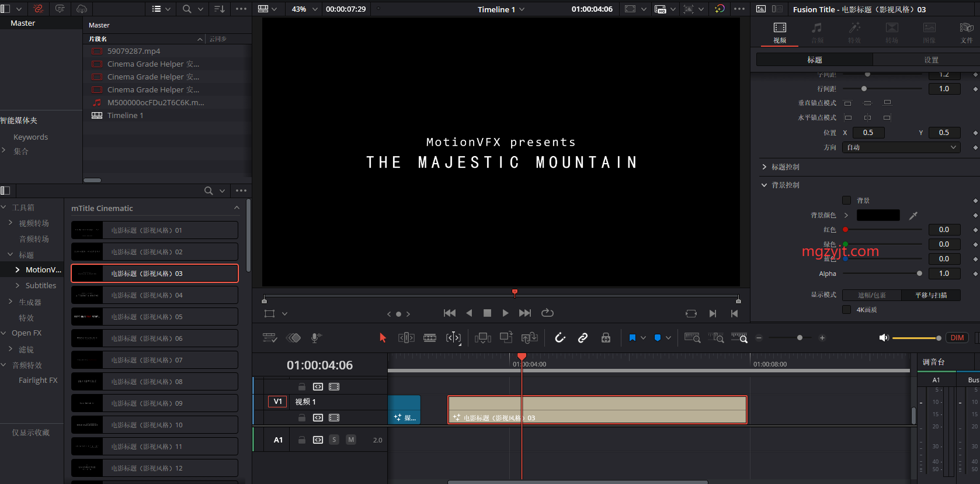Mute audio with speaker icon
The image size is (980, 484).
pos(884,338)
